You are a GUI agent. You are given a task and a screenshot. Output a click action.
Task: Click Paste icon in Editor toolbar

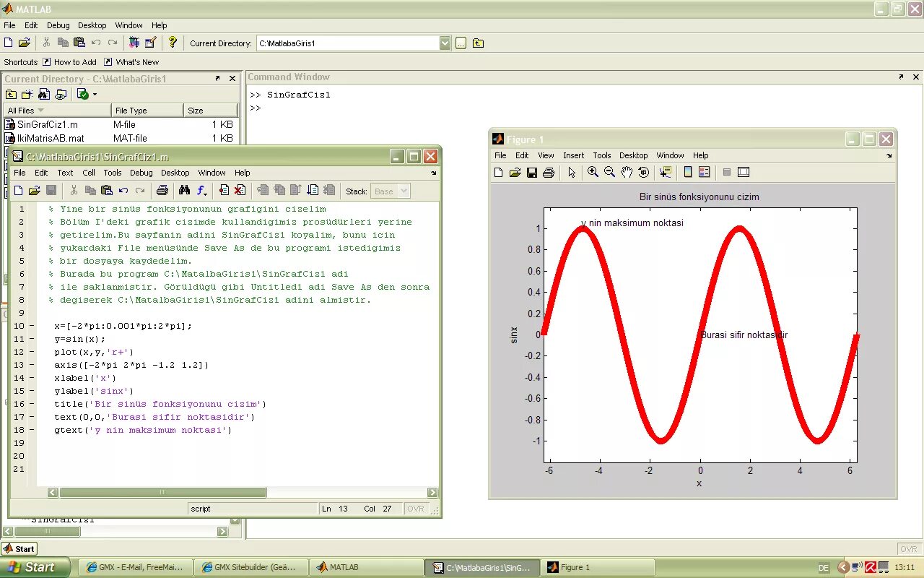pos(107,190)
